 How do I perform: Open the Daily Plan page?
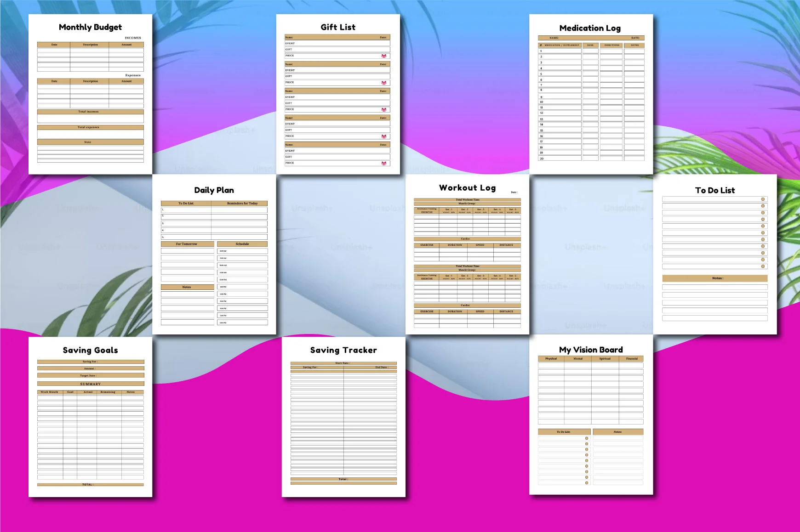(214, 254)
